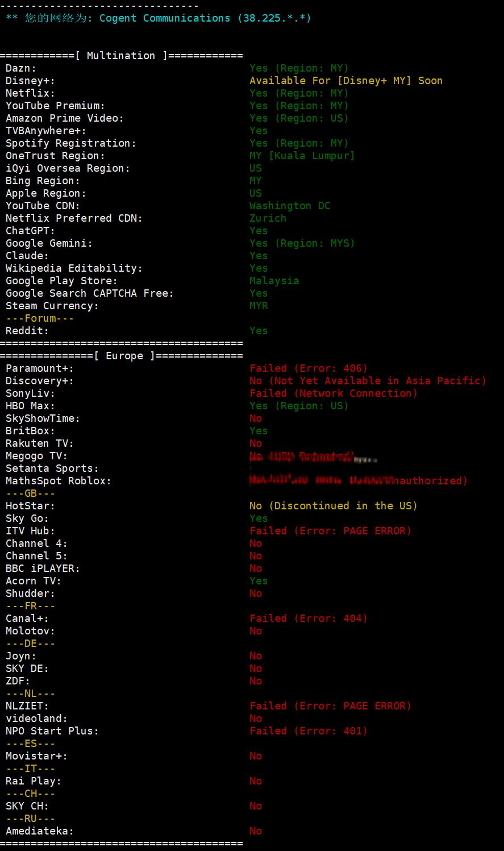
Task: Click the BBC iPLAYER label
Action: (x=43, y=568)
